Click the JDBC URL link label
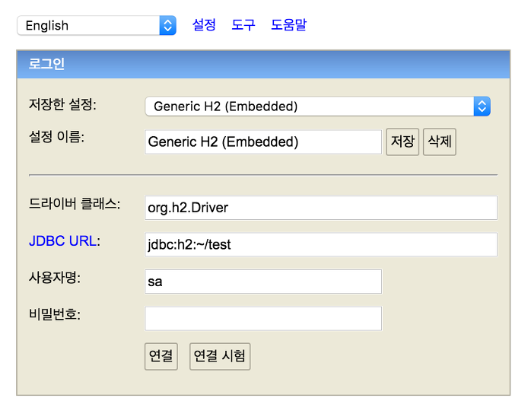Viewport: 528px width, 420px height. (x=62, y=241)
